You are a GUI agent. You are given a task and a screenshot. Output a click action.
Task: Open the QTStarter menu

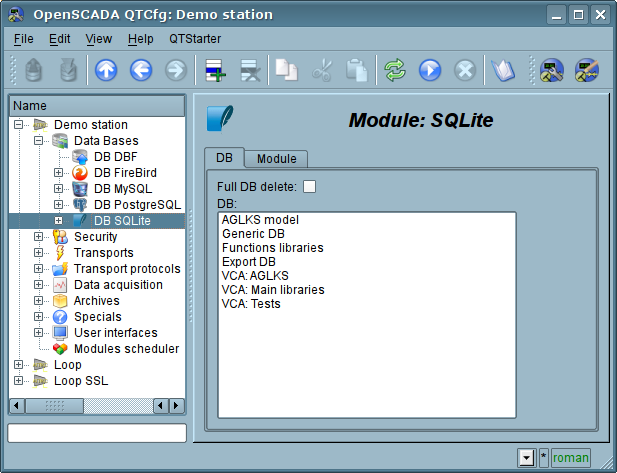195,39
